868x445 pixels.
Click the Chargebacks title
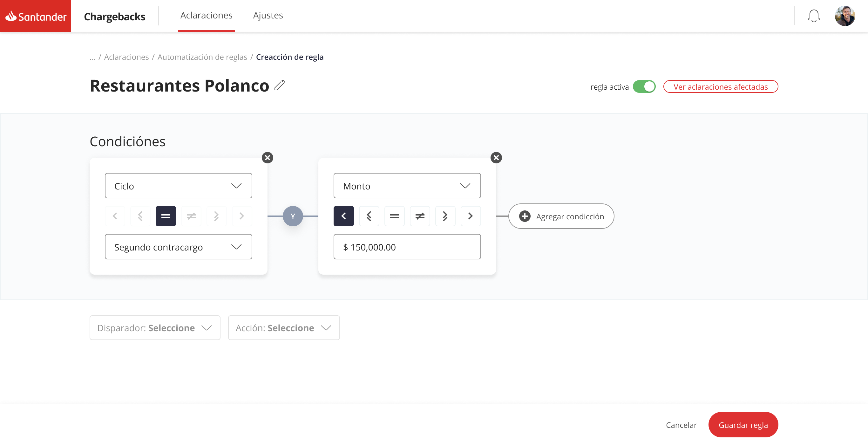[x=115, y=17]
